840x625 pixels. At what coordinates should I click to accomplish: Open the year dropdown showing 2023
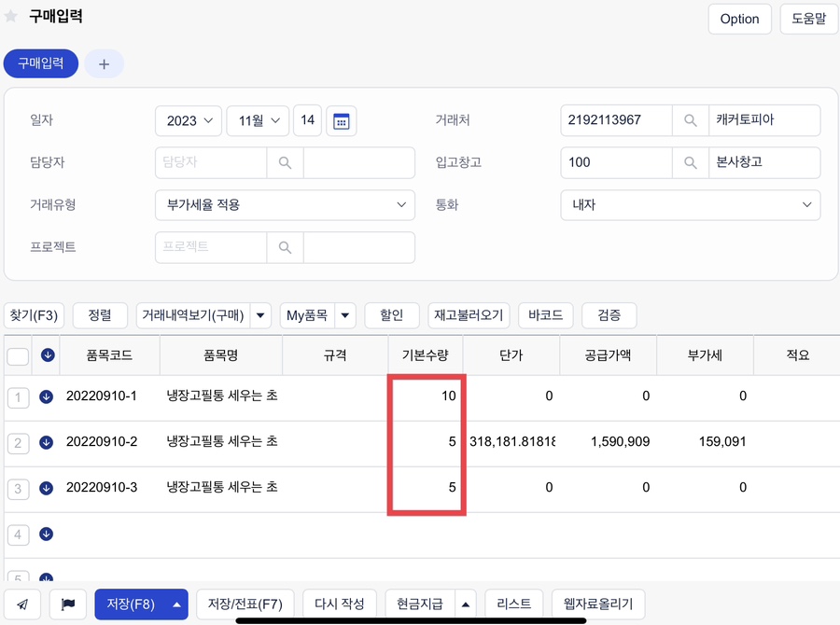point(189,121)
